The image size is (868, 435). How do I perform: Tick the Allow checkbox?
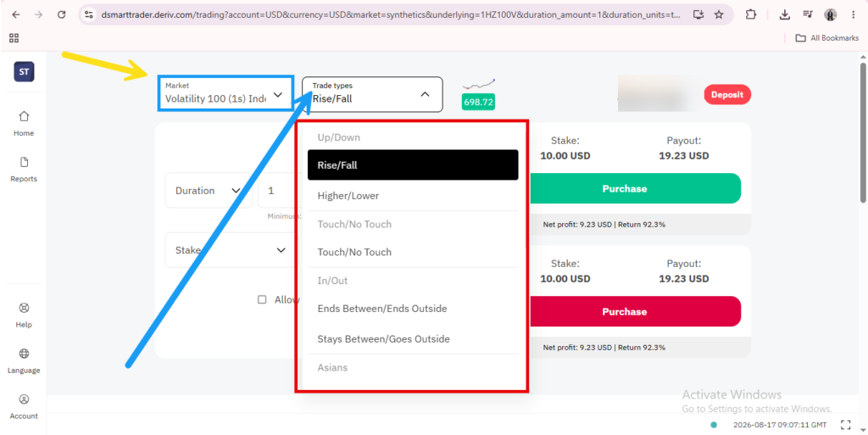tap(263, 299)
